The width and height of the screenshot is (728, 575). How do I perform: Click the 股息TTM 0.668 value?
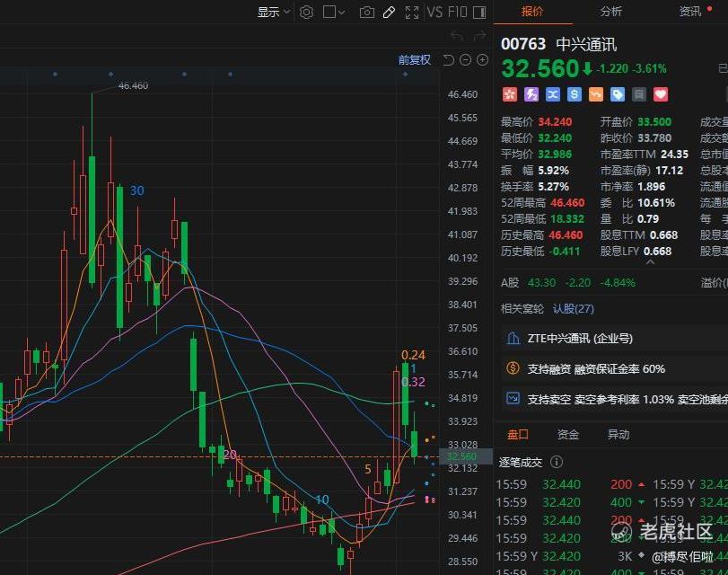point(663,235)
